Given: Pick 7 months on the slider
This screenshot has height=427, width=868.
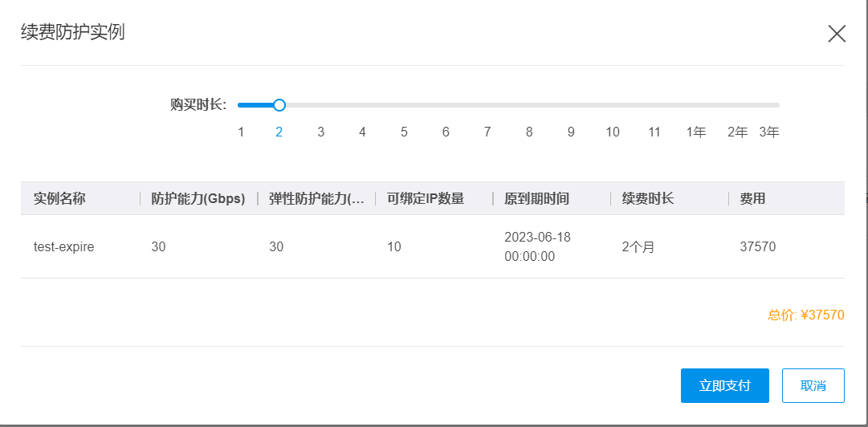Looking at the screenshot, I should coord(487,132).
